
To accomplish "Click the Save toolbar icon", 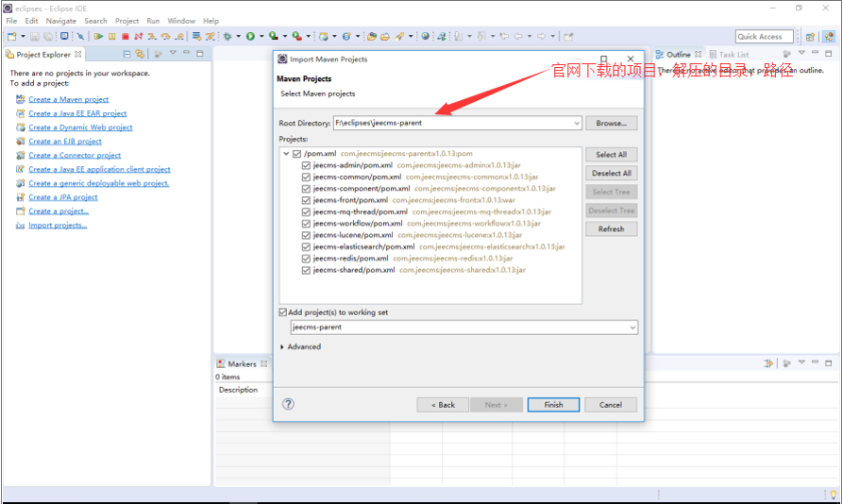I will [x=34, y=37].
